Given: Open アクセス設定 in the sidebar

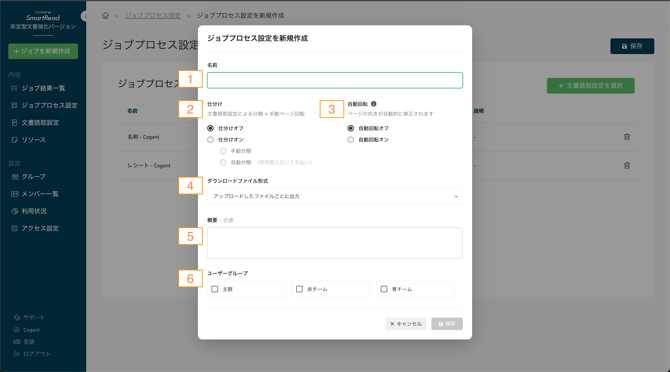Looking at the screenshot, I should [35, 228].
